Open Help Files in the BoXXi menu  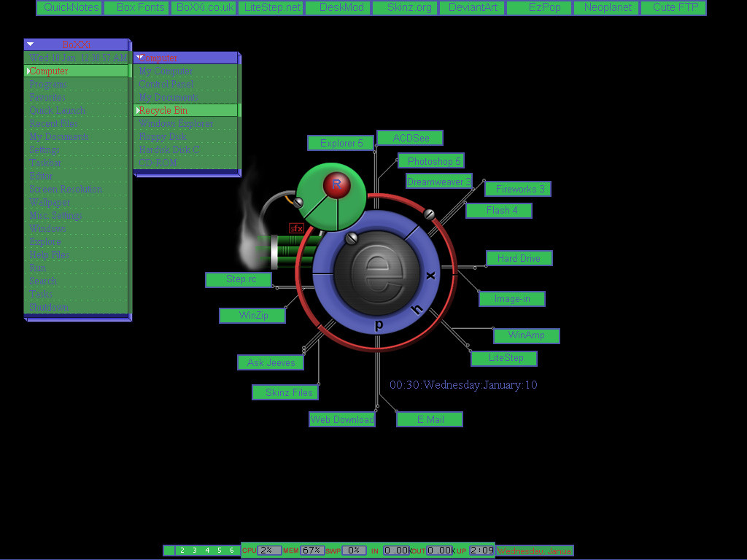[x=76, y=254]
